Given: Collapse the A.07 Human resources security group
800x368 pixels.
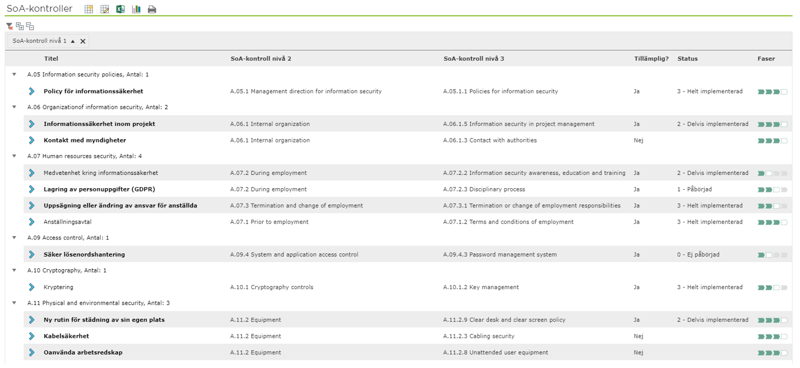Looking at the screenshot, I should (14, 156).
